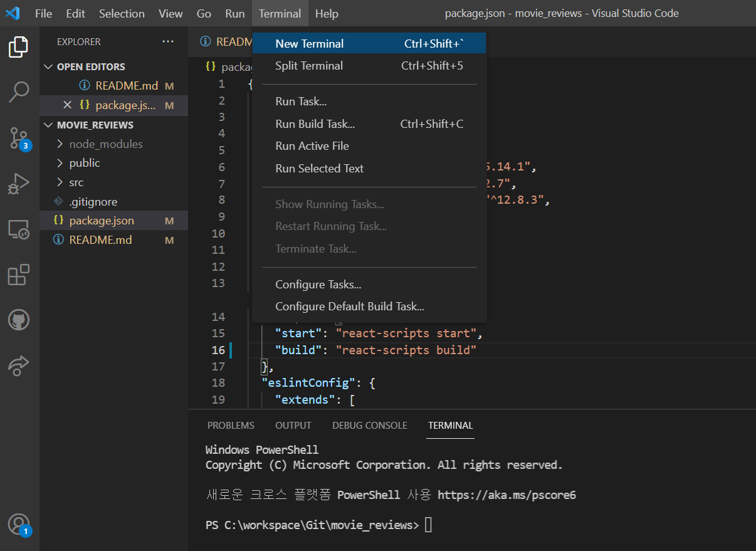Viewport: 756px width, 551px height.
Task: Click the "eslintConfig" key in editor
Action: [x=308, y=382]
